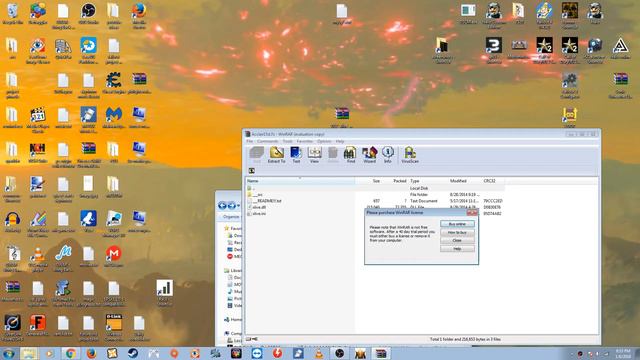
Task: Sort the file list by Type column
Action: pyautogui.click(x=428, y=181)
